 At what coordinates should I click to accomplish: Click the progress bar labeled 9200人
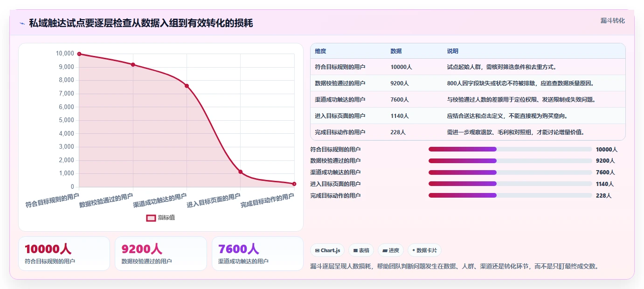[x=510, y=161]
